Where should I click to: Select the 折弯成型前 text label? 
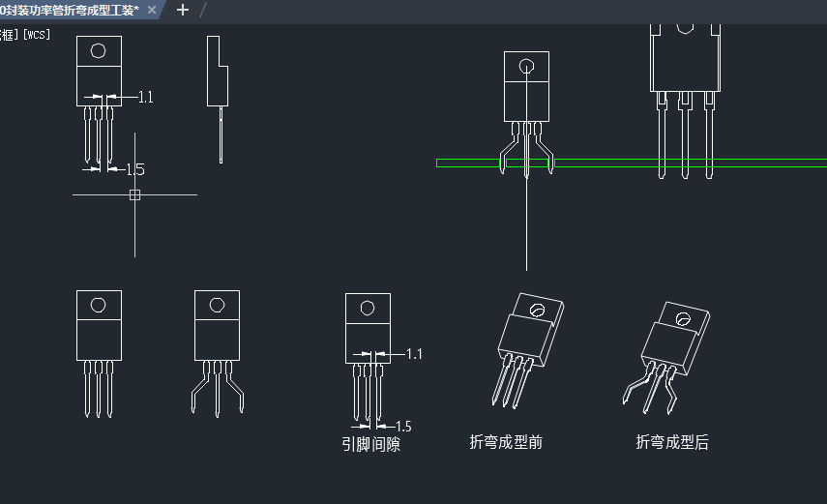[506, 442]
